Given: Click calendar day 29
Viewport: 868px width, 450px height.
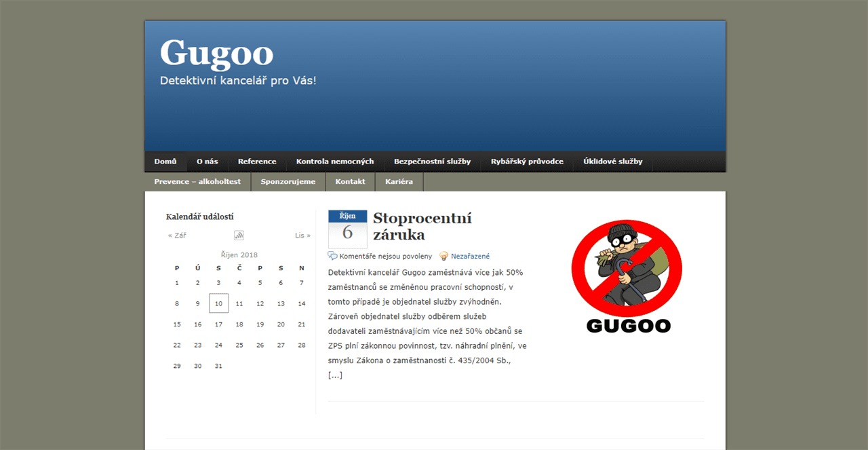Looking at the screenshot, I should click(177, 366).
